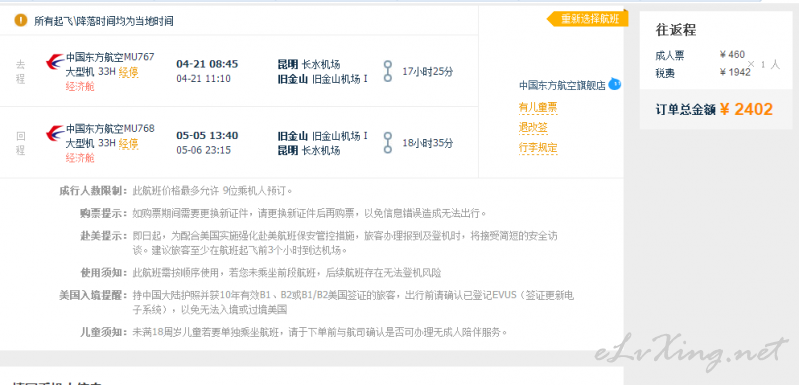Viewport: 799px width, 385px height.
Task: Click the departure time 04-21 08:45
Action: click(x=207, y=64)
